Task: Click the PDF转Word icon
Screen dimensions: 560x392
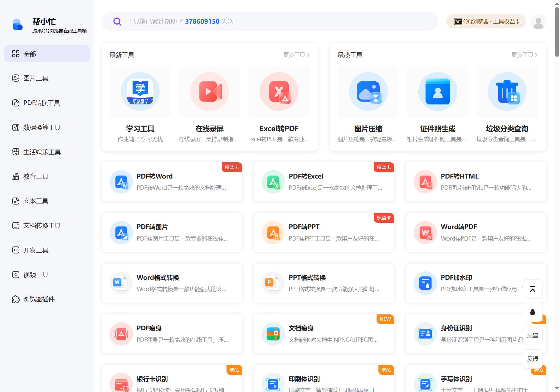Action: coord(121,182)
